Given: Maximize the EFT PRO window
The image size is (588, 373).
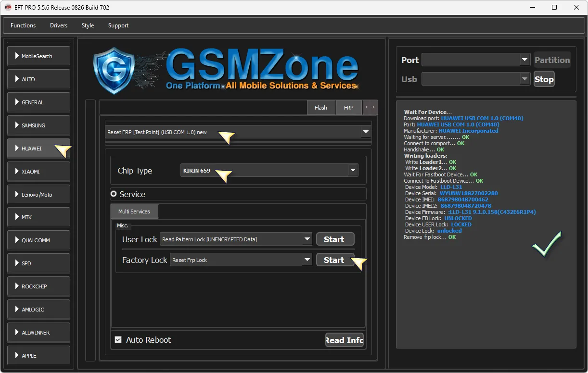Looking at the screenshot, I should click(554, 7).
